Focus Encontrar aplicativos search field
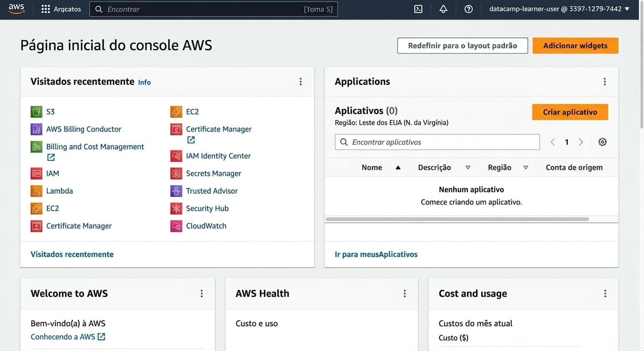The height and width of the screenshot is (351, 644). 437,142
